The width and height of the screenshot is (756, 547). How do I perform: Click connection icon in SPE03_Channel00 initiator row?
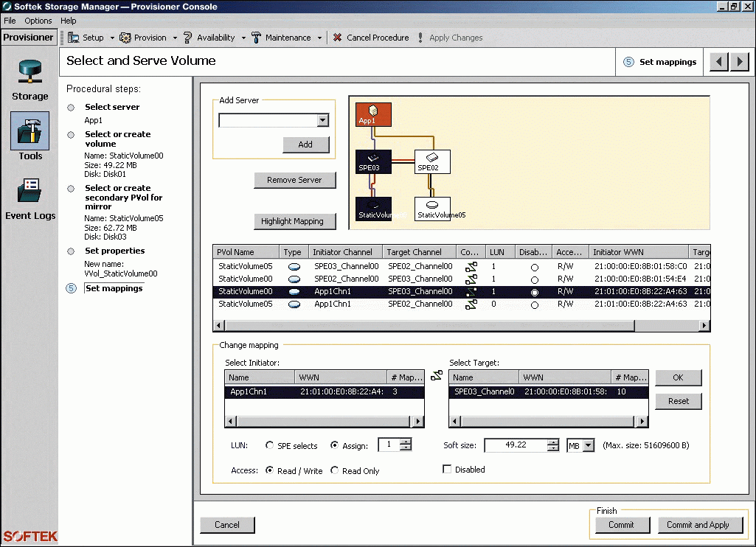(x=471, y=266)
